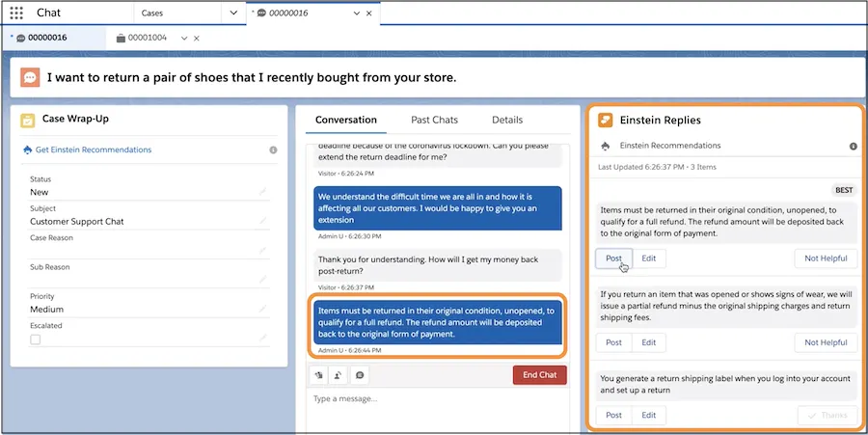Click the red End Chat button
This screenshot has height=435, width=868.
[x=539, y=375]
